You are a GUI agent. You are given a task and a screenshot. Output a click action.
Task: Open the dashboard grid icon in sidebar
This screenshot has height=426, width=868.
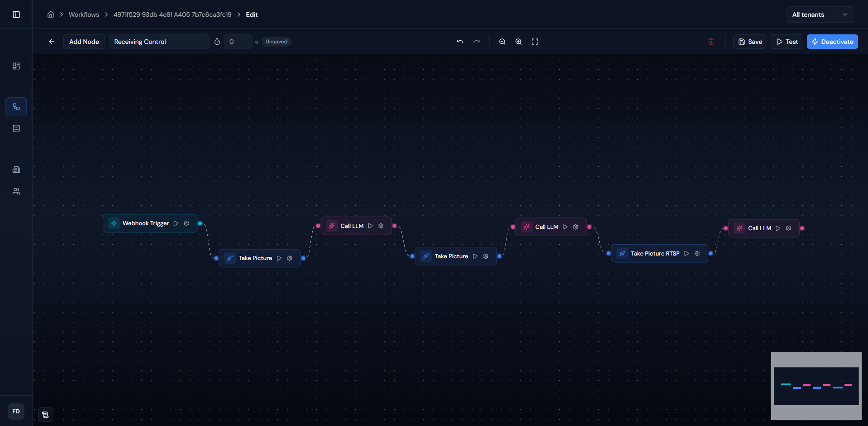(16, 66)
